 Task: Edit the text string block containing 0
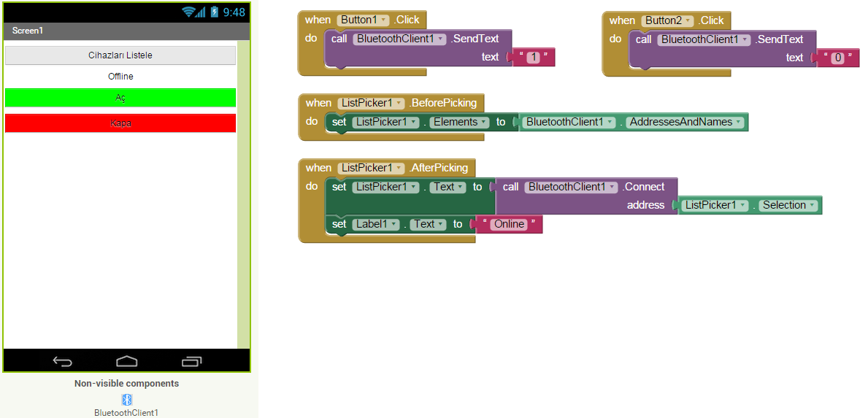(x=837, y=58)
